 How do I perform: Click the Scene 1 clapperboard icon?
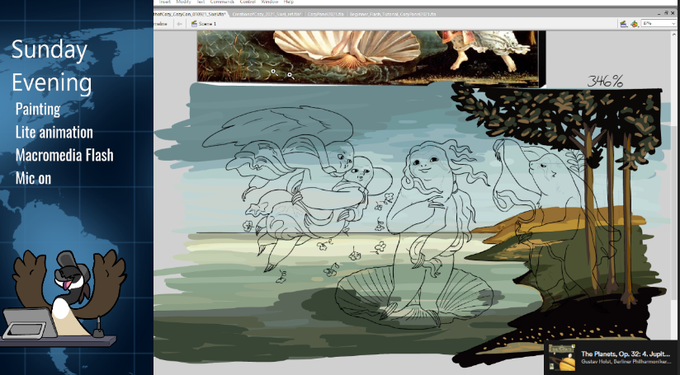pos(194,24)
